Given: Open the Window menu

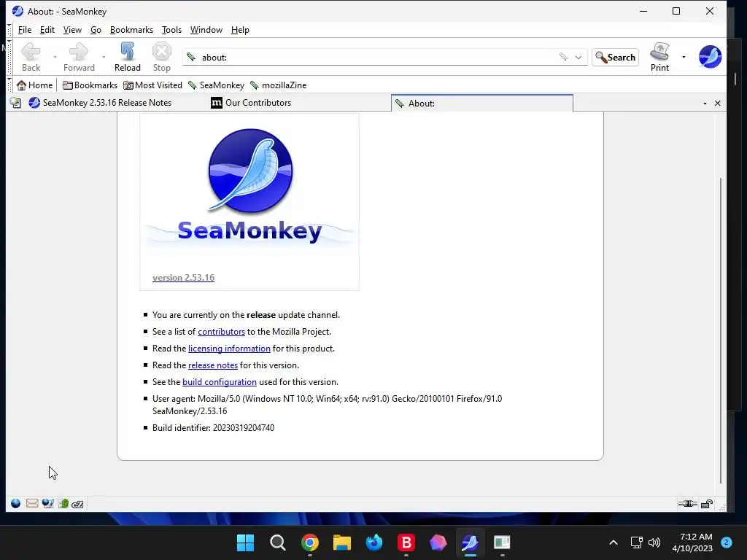Looking at the screenshot, I should click(x=206, y=30).
